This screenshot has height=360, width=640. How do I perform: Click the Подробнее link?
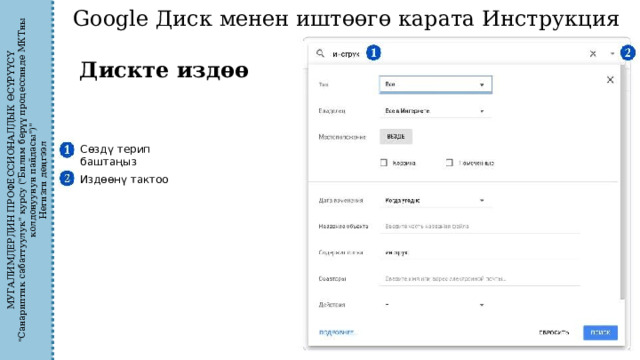[338, 333]
